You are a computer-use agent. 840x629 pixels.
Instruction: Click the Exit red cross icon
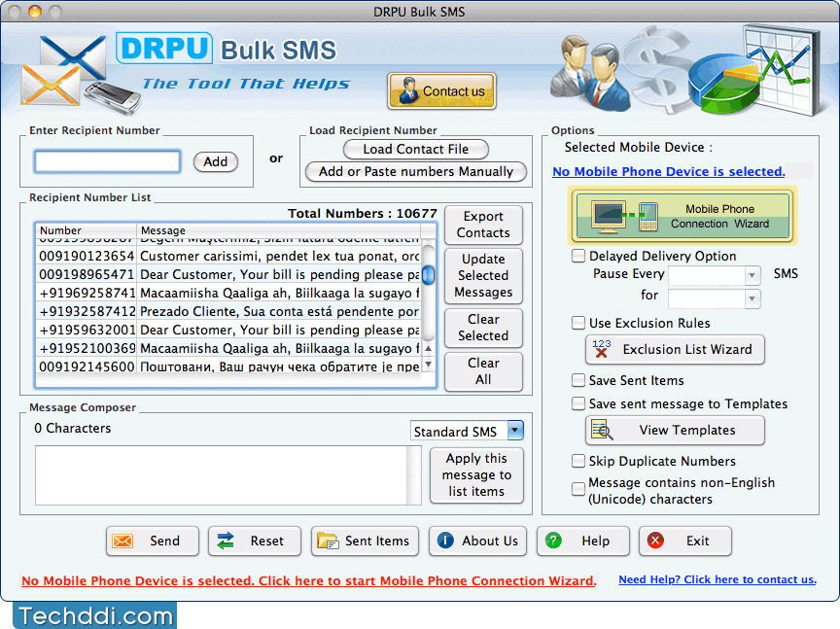tap(655, 541)
